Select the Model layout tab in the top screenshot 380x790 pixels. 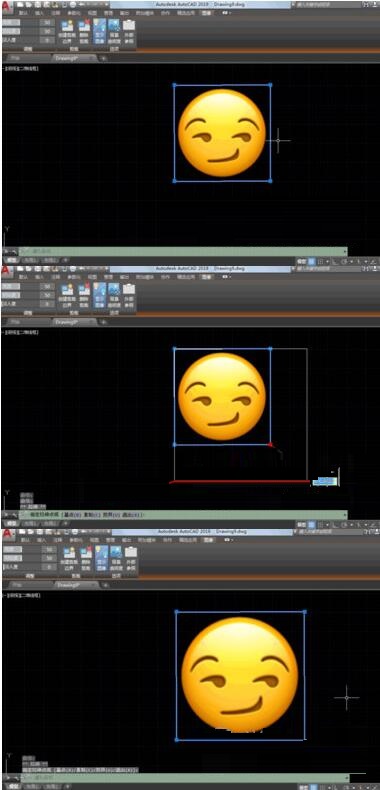click(11, 260)
